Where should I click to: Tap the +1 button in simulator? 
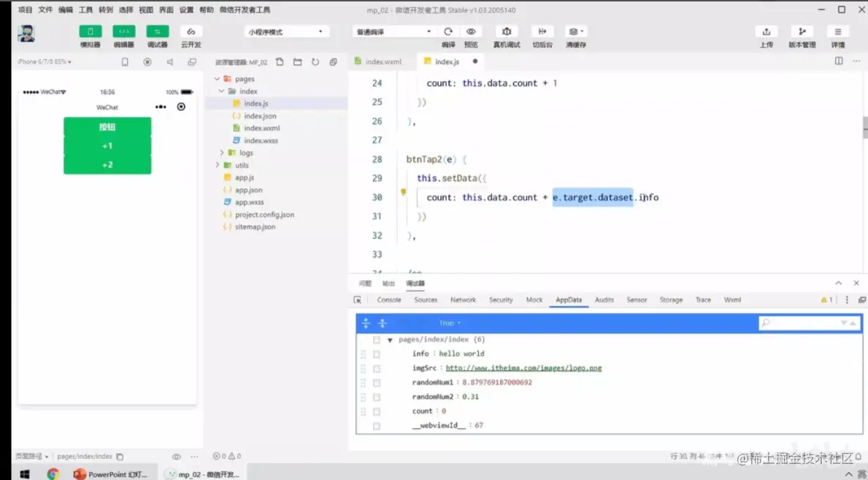coord(107,146)
